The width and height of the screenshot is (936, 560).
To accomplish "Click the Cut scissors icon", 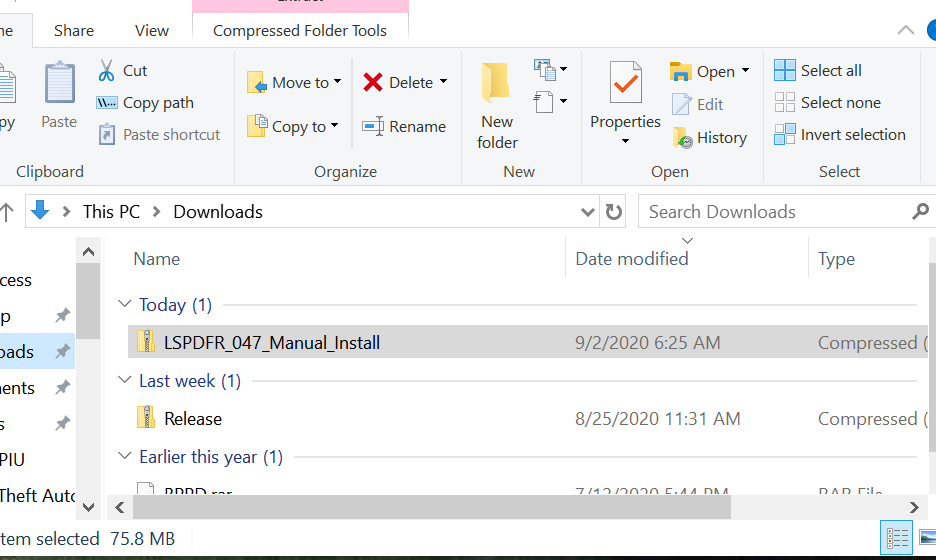I will point(107,71).
